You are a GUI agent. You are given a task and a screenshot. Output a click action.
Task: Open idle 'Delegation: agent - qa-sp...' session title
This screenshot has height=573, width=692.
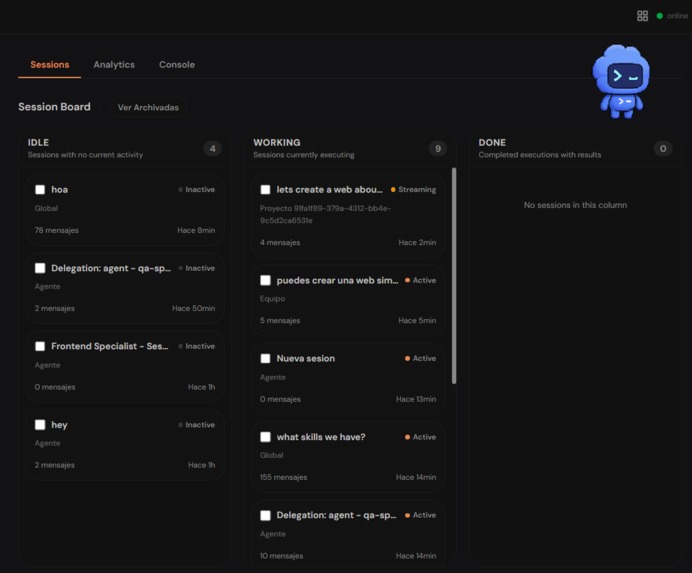pyautogui.click(x=111, y=268)
